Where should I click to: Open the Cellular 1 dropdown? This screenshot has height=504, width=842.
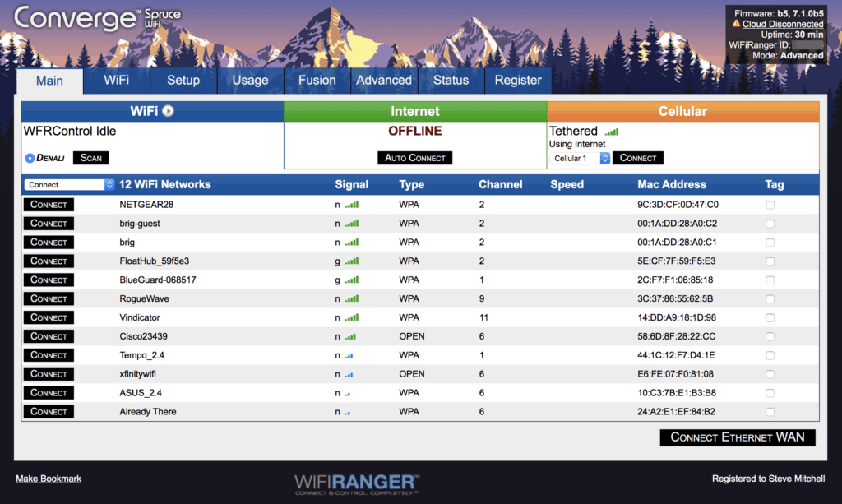pyautogui.click(x=580, y=159)
